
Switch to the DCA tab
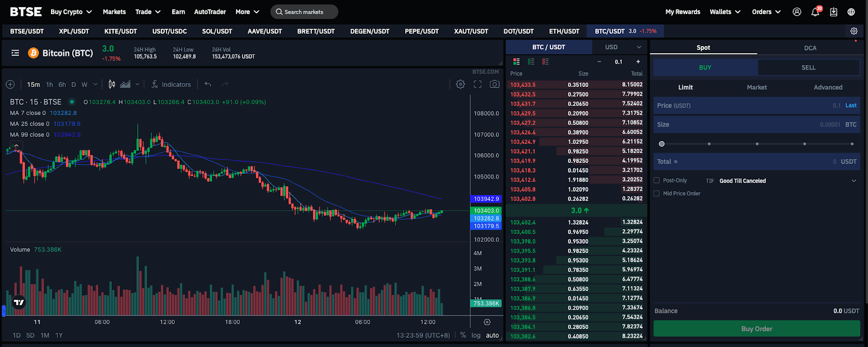point(810,48)
